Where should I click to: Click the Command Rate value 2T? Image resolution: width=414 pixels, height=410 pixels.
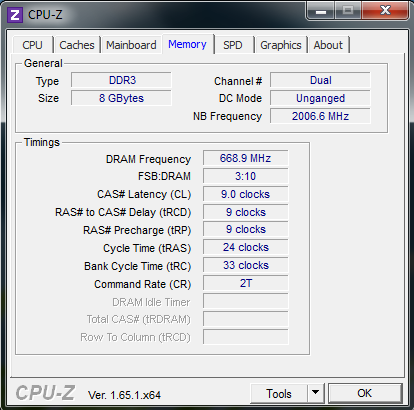246,283
